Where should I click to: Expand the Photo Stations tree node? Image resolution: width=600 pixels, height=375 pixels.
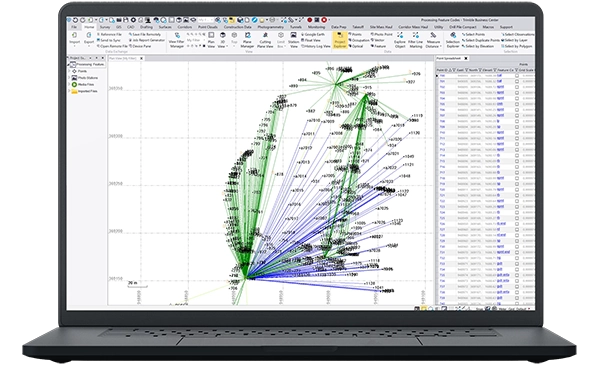point(69,78)
